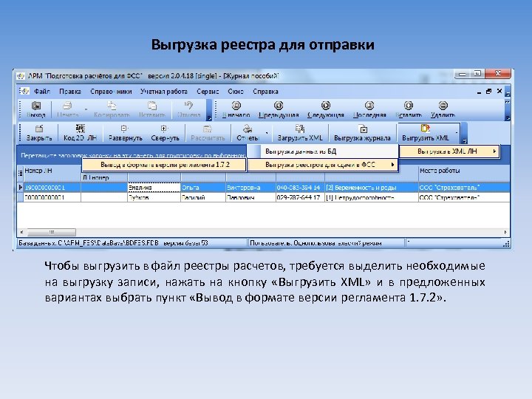Image resolution: width=532 pixels, height=399 pixels.
Task: Select cell Емелина
Action: [x=154, y=187]
